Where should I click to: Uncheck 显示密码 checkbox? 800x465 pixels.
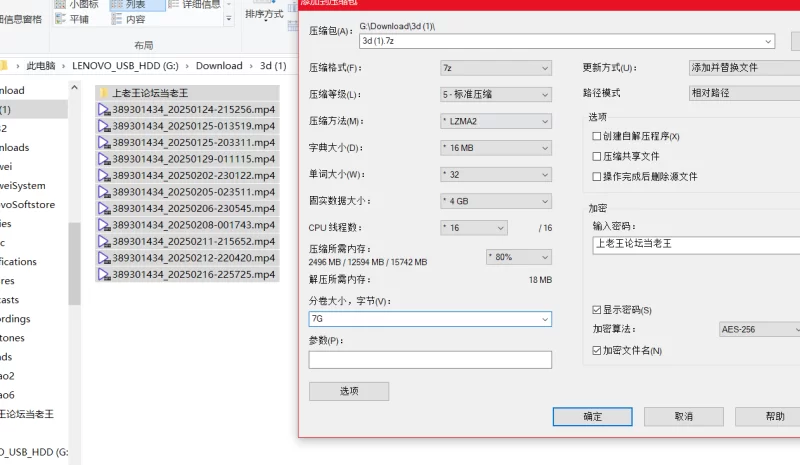[596, 310]
